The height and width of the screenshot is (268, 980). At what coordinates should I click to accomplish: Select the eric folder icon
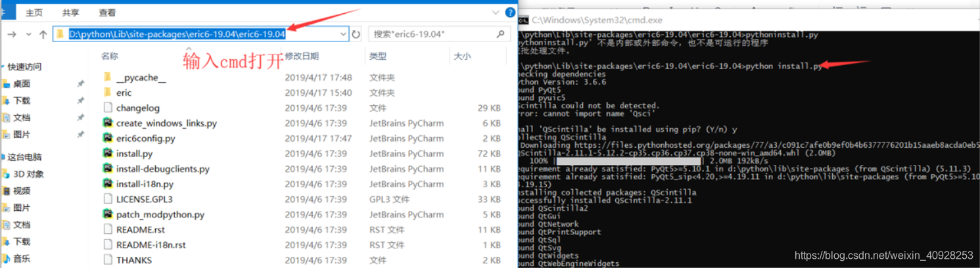click(108, 93)
